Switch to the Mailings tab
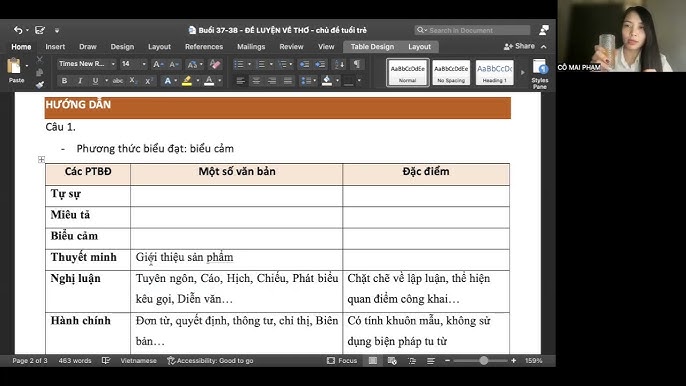Viewport: 686px width, 386px height. click(251, 46)
